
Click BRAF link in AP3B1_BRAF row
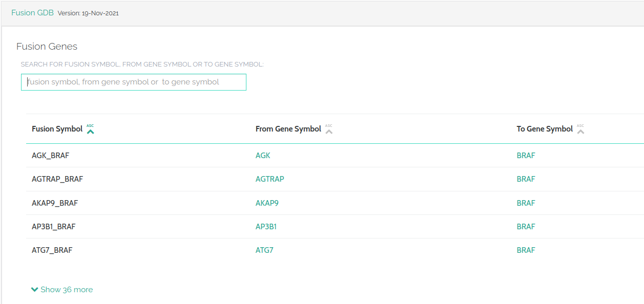click(526, 227)
